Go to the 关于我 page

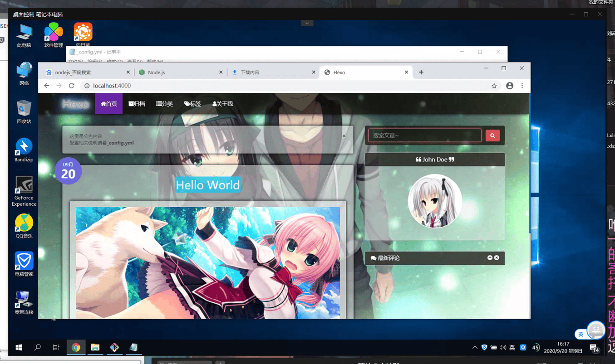click(222, 104)
